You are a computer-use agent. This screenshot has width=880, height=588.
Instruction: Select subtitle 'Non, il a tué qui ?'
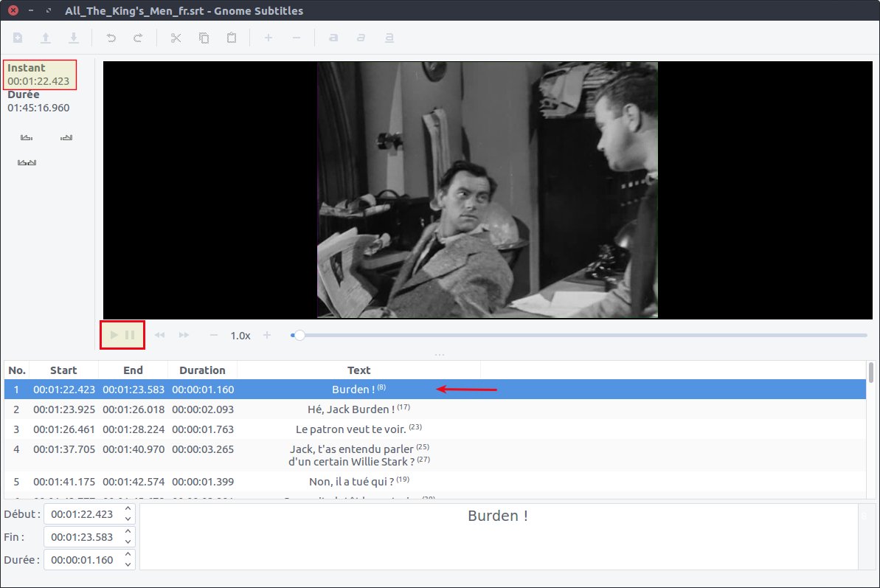point(435,482)
